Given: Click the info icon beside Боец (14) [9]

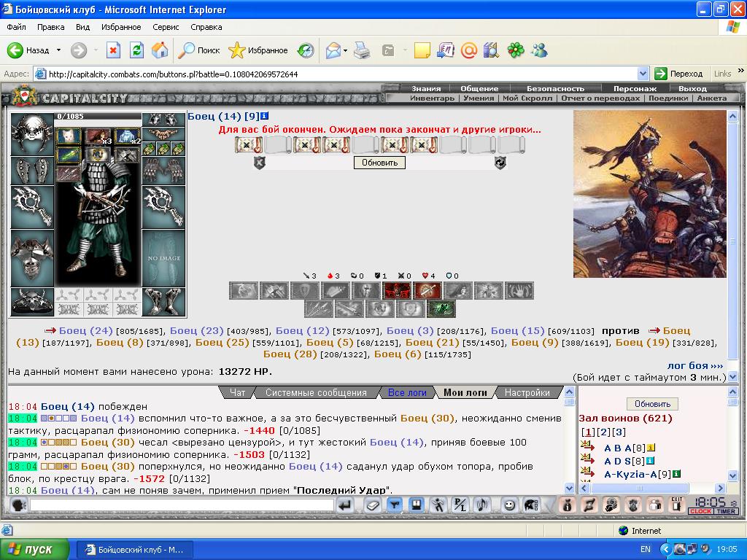Looking at the screenshot, I should tap(265, 116).
